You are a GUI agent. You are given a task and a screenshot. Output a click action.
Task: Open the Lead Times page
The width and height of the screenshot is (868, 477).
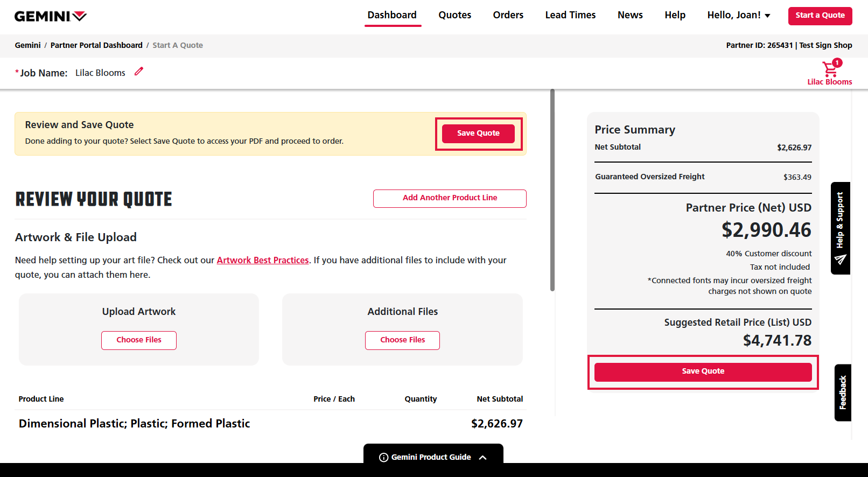tap(570, 15)
